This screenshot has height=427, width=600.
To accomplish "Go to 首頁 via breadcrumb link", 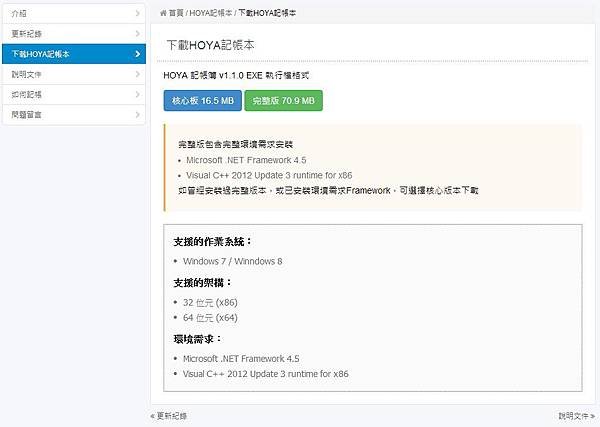I will click(176, 13).
